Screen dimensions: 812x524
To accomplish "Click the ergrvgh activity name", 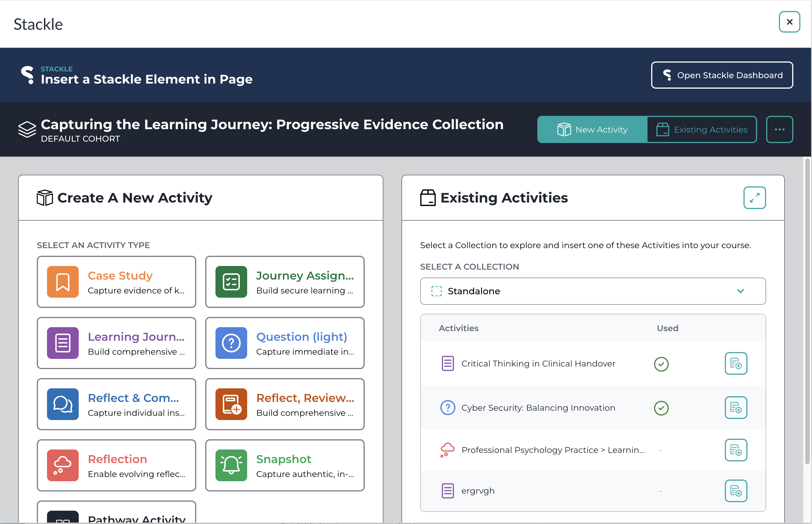I will click(478, 491).
